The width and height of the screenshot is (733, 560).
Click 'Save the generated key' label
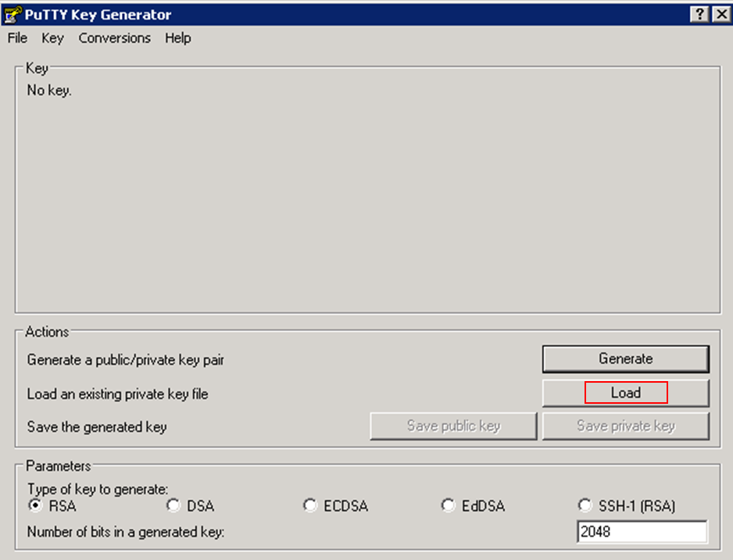point(97,426)
